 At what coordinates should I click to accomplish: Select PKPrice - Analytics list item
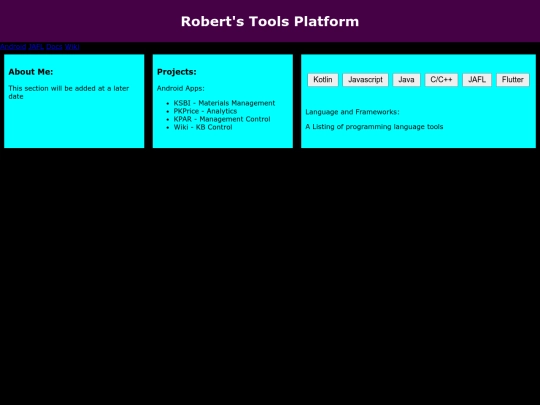(205, 111)
